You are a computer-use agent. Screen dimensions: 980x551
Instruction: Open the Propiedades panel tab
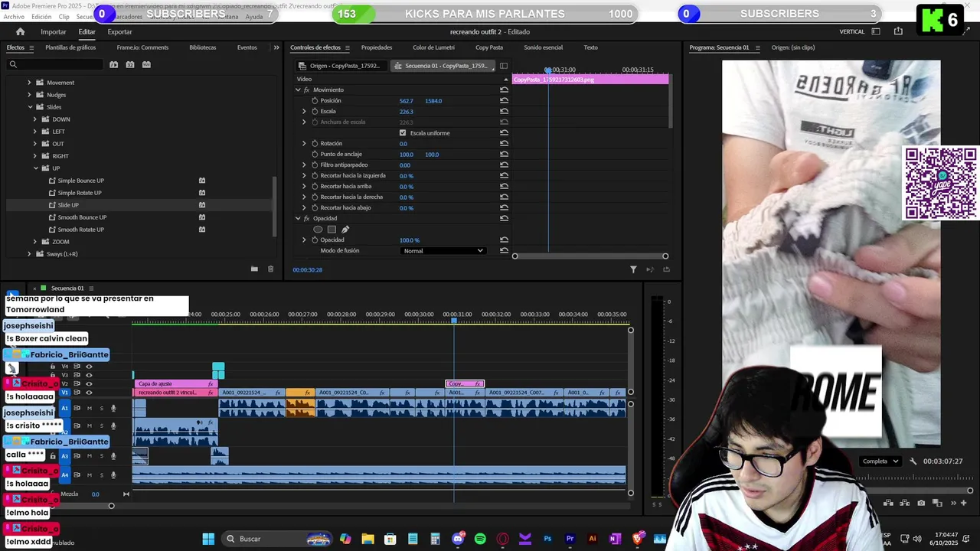click(377, 47)
